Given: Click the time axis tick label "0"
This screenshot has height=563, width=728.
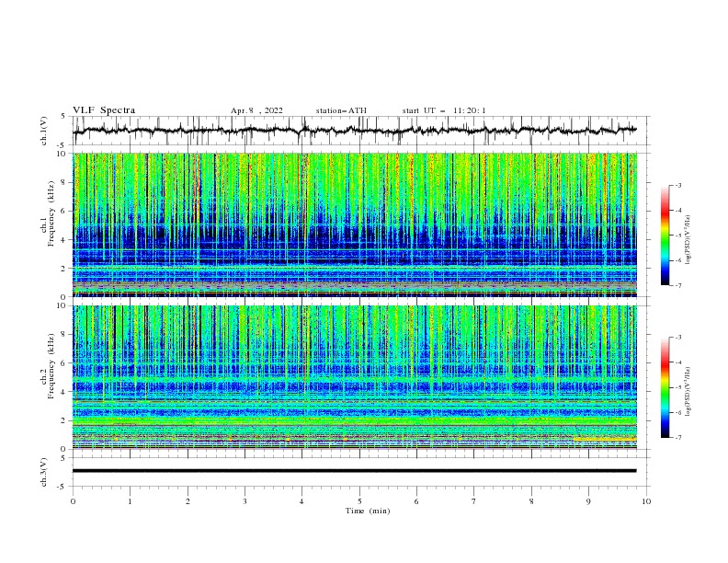Looking at the screenshot, I should coord(73,501).
